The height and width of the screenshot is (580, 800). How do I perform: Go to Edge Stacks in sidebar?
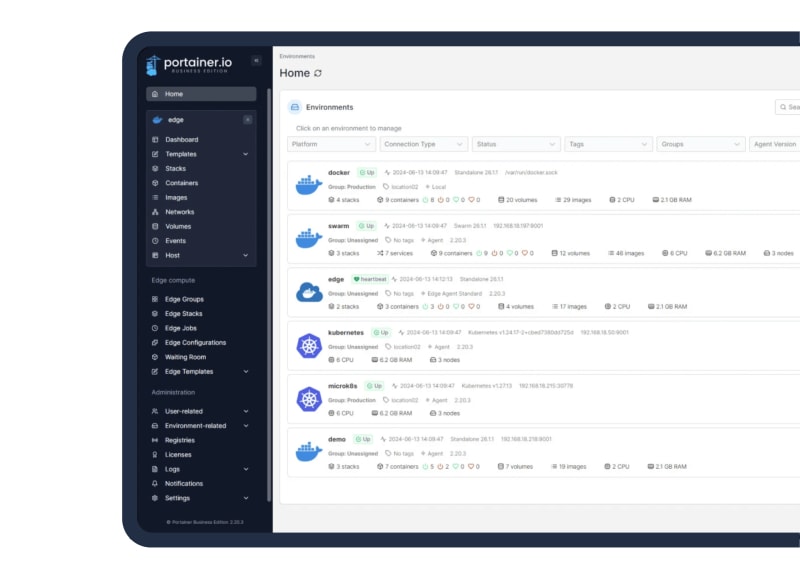pyautogui.click(x=183, y=314)
